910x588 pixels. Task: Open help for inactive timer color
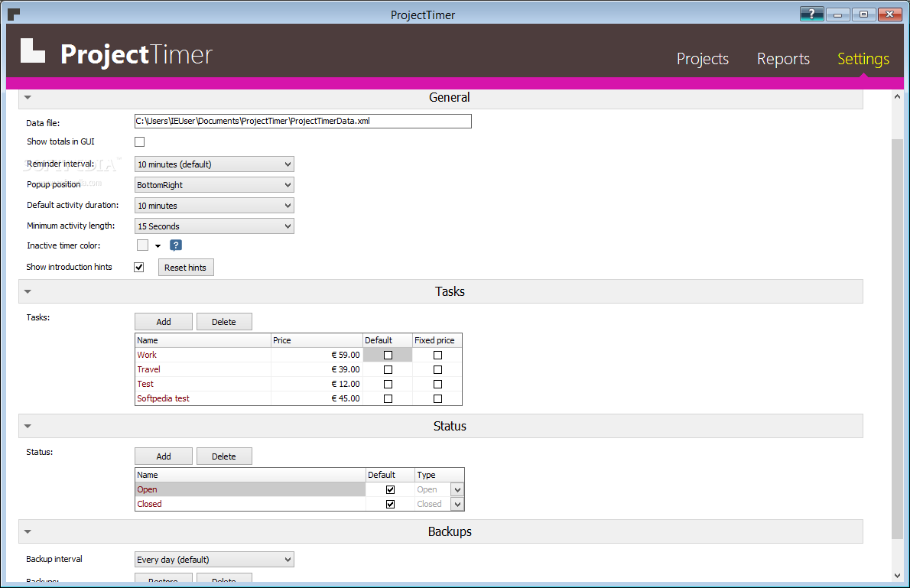point(176,245)
